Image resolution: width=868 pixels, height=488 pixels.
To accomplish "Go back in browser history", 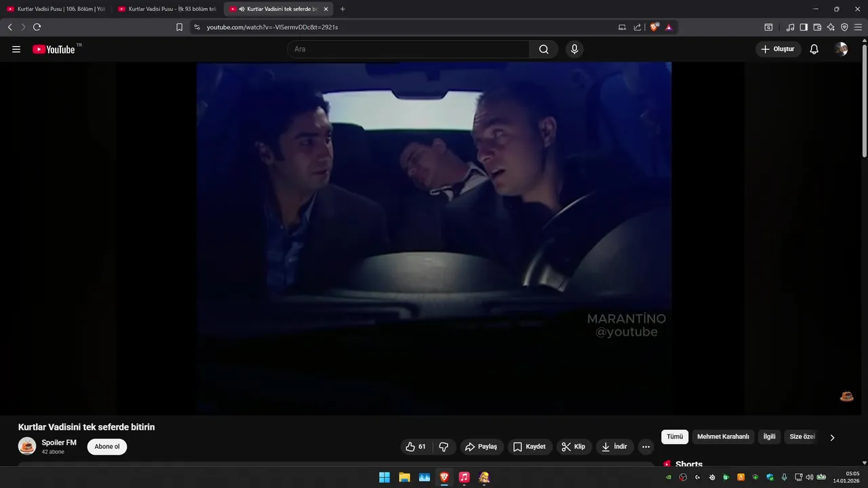I will point(9,27).
